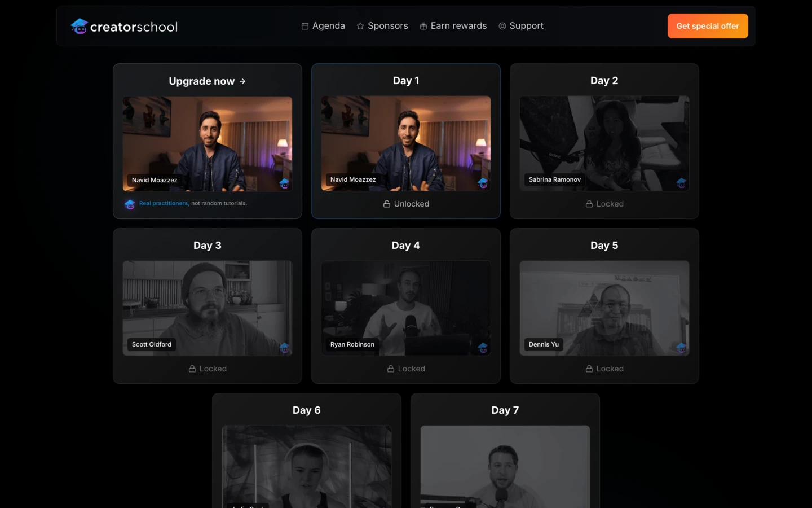Click the Day 7 card heading
Image resolution: width=812 pixels, height=508 pixels.
point(505,410)
